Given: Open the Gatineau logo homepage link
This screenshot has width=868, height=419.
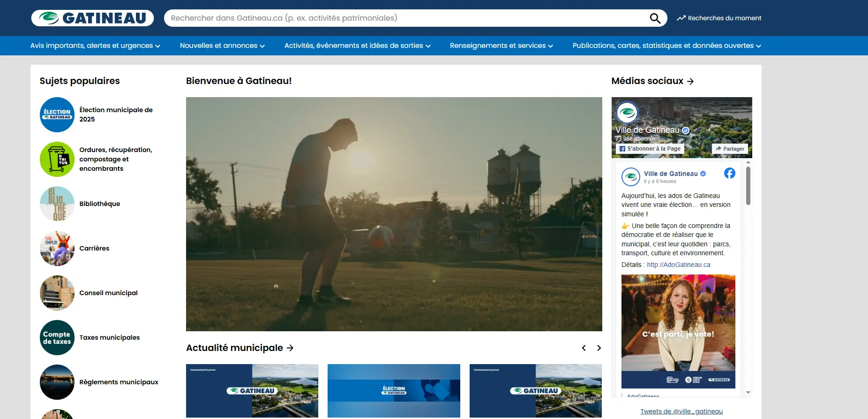Looking at the screenshot, I should point(92,18).
